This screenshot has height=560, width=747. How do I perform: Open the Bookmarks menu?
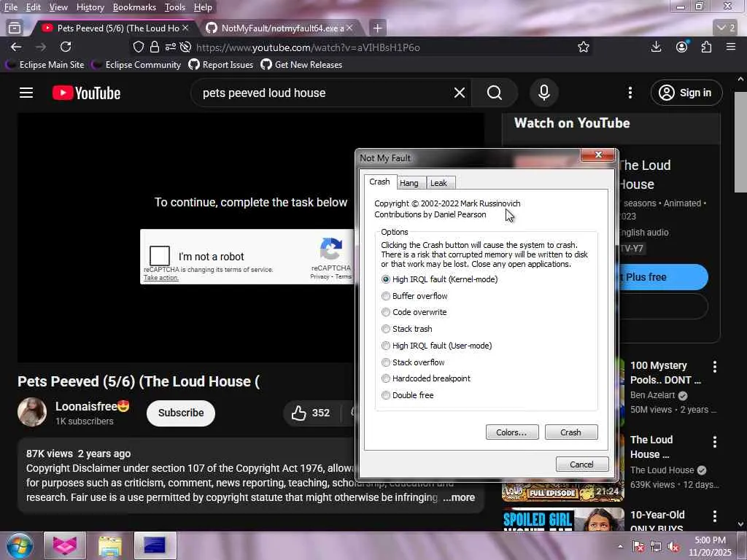(x=134, y=7)
